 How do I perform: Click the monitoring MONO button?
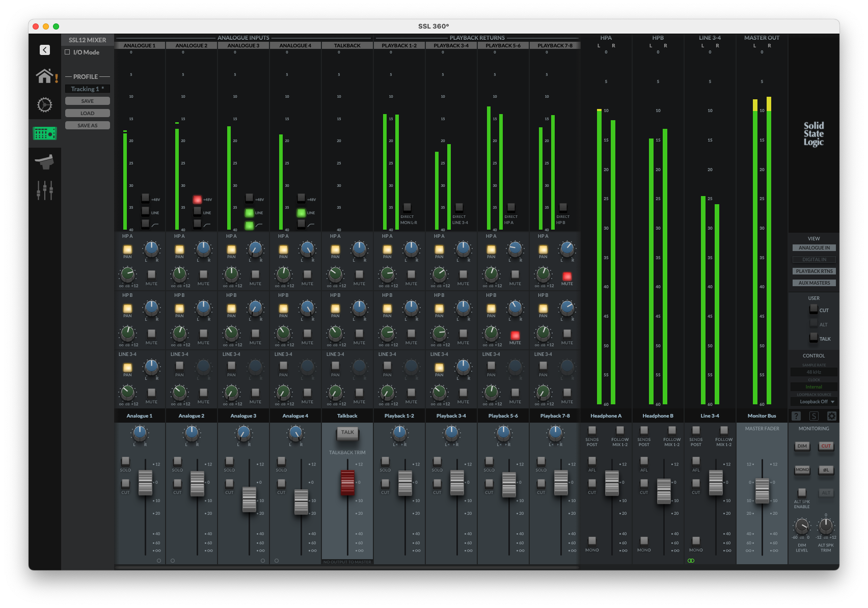pyautogui.click(x=802, y=469)
